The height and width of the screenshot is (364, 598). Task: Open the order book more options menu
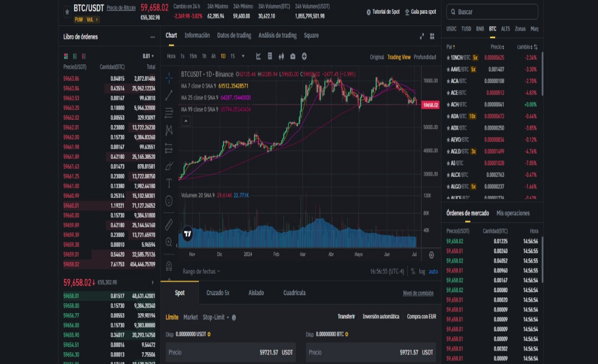point(152,37)
